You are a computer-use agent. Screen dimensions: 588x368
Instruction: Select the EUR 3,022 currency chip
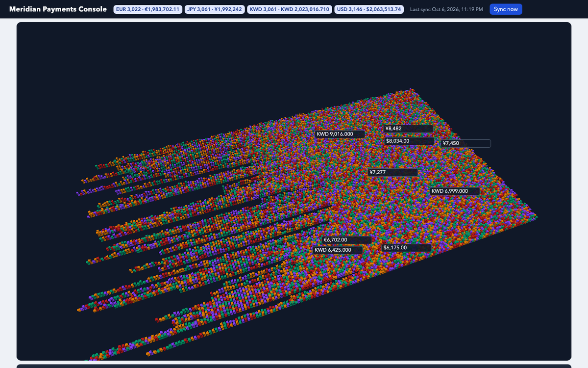coord(148,9)
